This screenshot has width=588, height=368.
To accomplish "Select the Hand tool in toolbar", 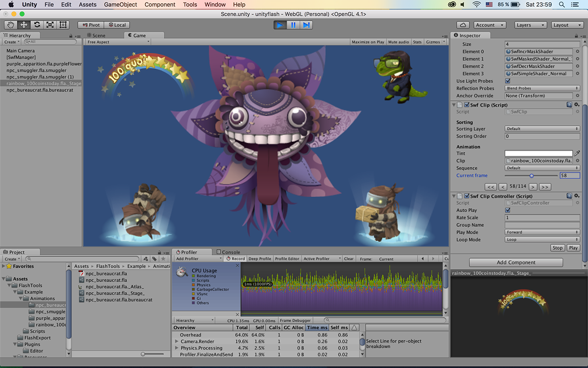I will coord(11,25).
